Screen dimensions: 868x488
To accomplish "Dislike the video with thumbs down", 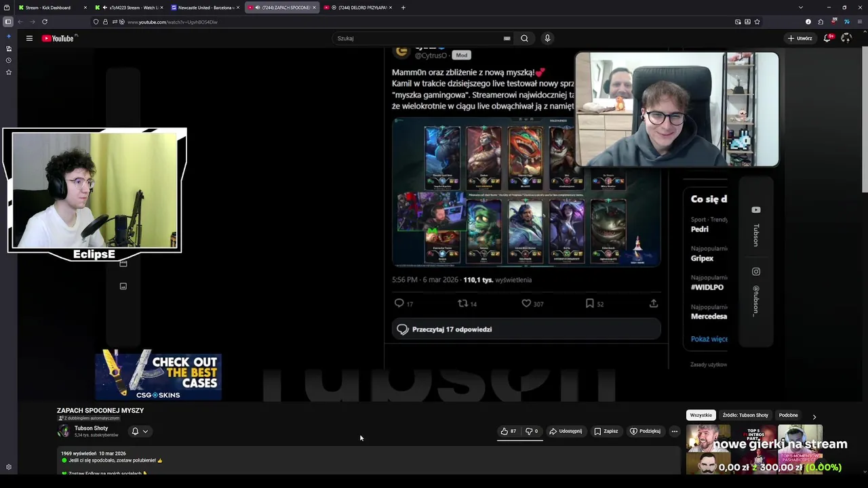I will 532,431.
